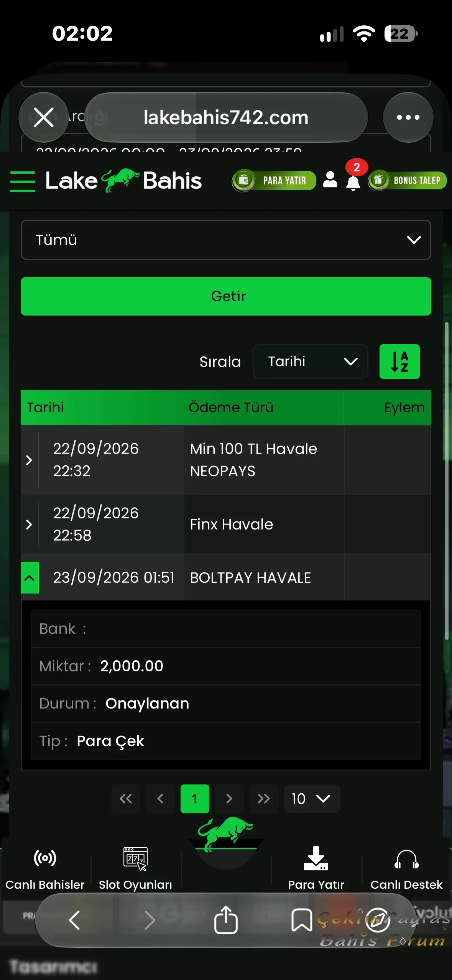Go to previous page arrow in pagination
The image size is (452, 980).
[160, 799]
